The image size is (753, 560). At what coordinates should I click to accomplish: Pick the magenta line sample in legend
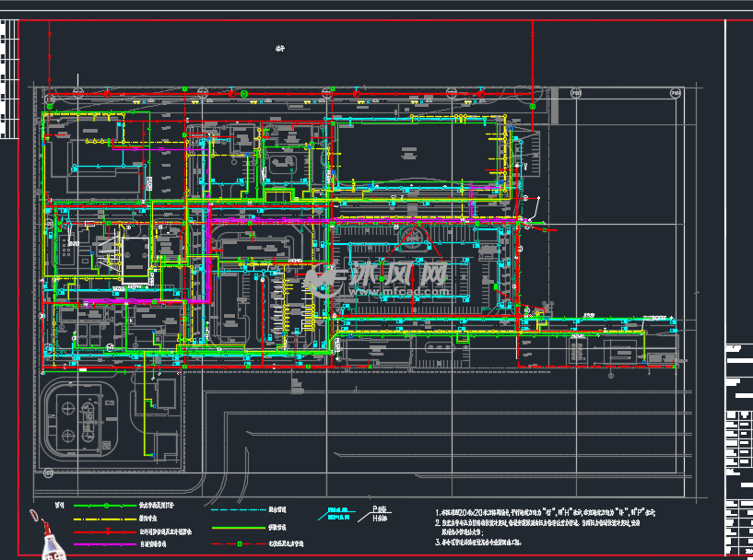(104, 544)
